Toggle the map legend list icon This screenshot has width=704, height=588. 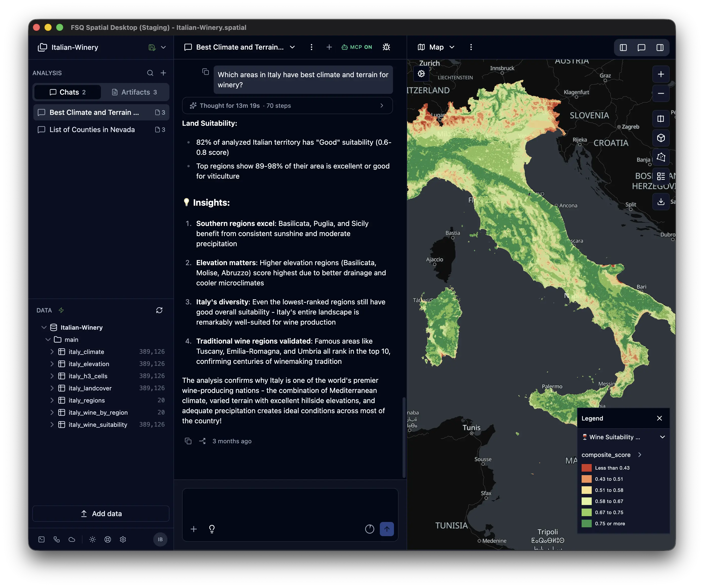[x=661, y=176]
